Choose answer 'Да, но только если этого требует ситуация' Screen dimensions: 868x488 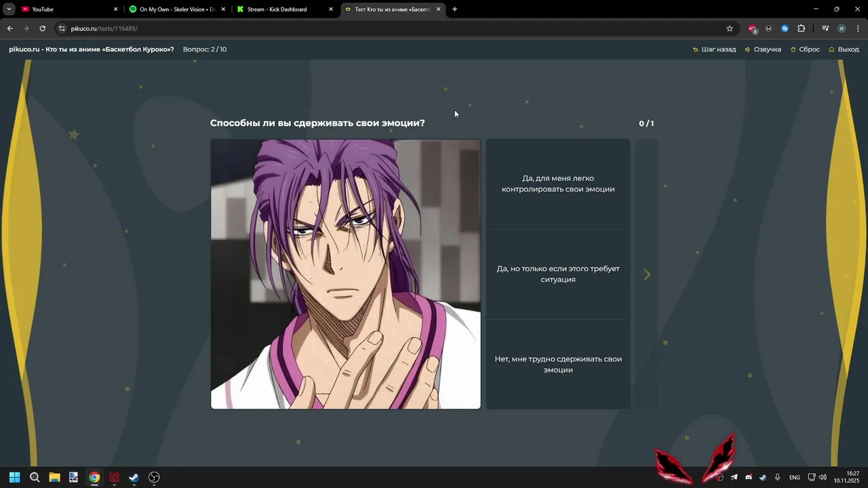pyautogui.click(x=558, y=274)
